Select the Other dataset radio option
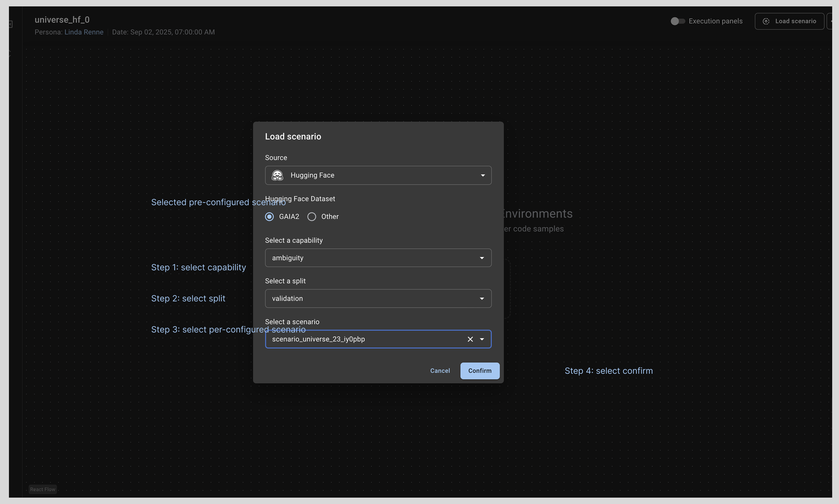839x504 pixels. coord(312,217)
